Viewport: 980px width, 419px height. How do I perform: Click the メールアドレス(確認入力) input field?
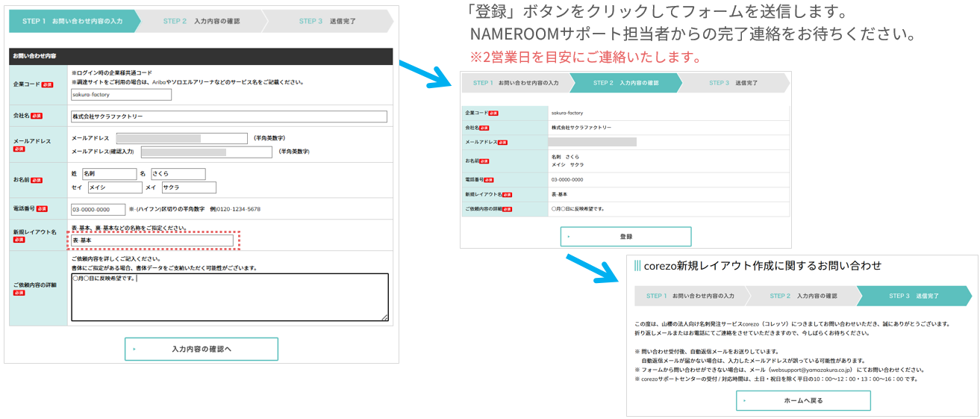[207, 152]
